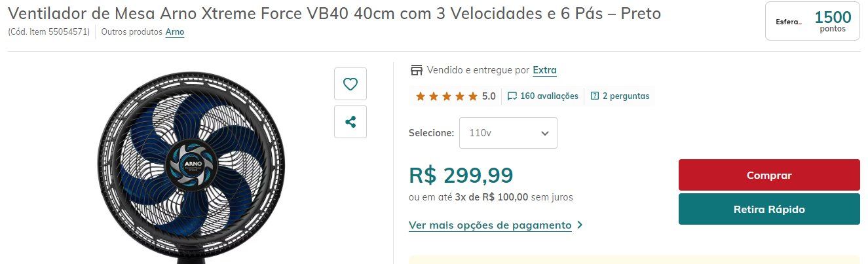Open the Extra seller link
868x264 pixels.
click(544, 70)
